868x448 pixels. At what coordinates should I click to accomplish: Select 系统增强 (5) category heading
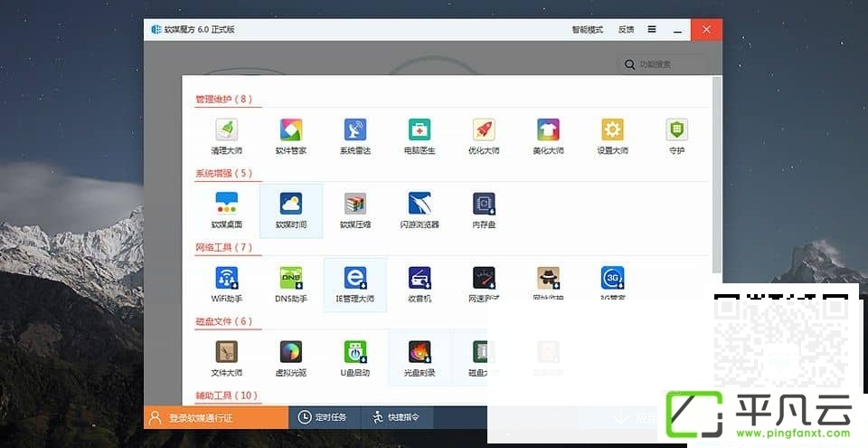click(223, 173)
